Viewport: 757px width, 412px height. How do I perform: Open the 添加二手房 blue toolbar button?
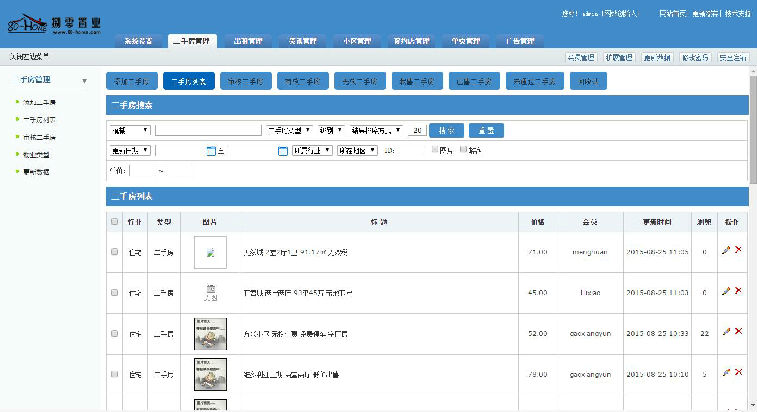132,81
